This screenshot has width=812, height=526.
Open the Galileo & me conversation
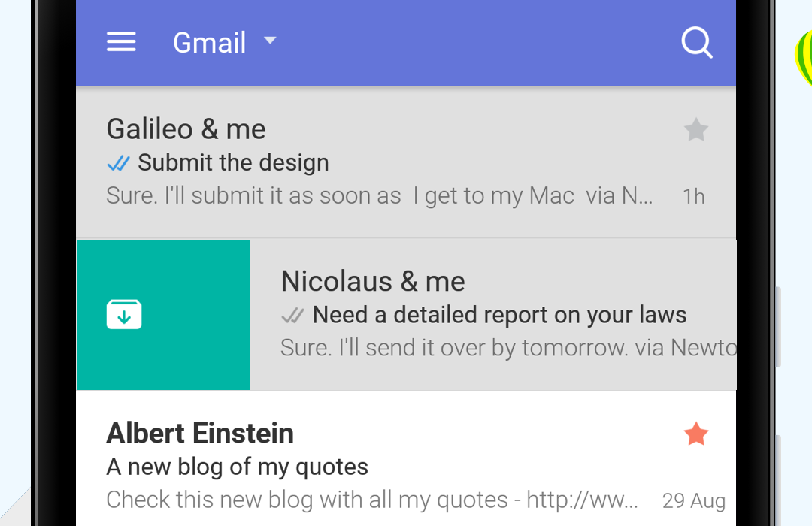pos(406,162)
